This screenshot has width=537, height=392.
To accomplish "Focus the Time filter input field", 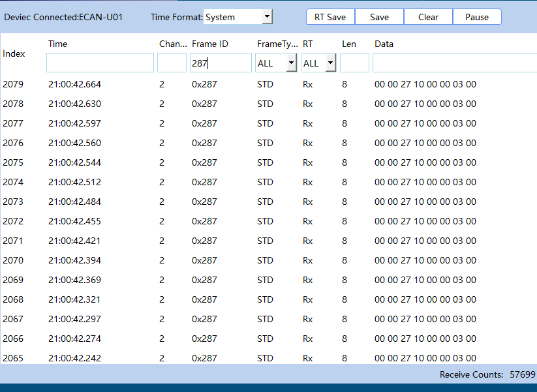I will [100, 63].
